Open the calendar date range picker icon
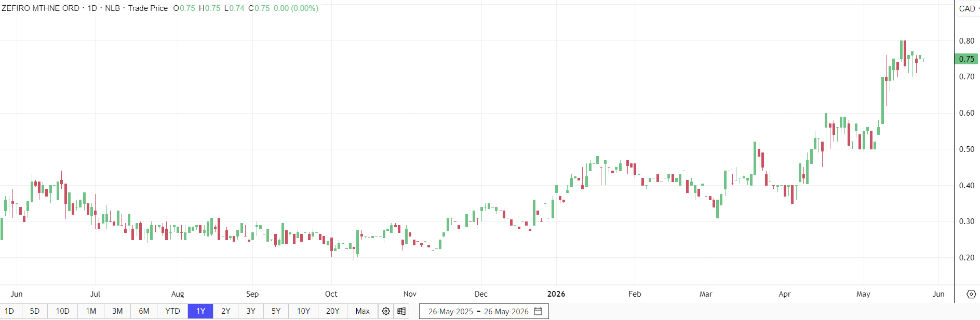 (538, 311)
